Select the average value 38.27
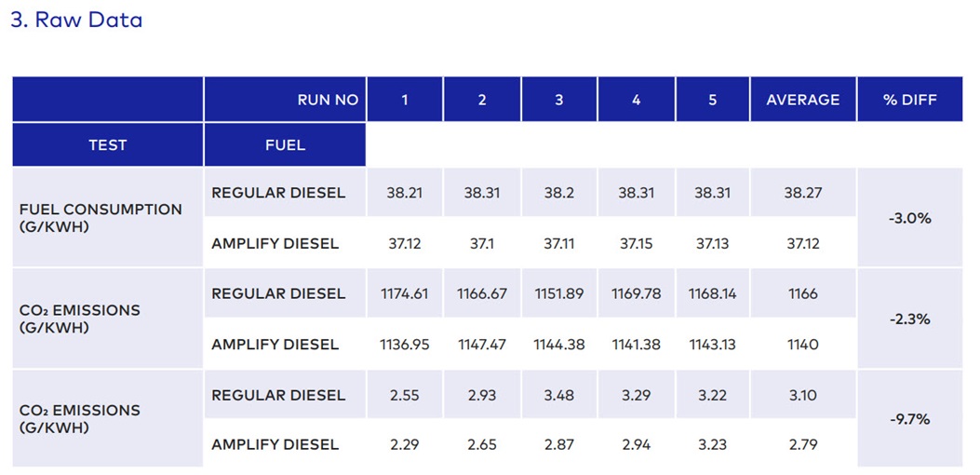Image resolution: width=980 pixels, height=475 pixels. (x=802, y=192)
